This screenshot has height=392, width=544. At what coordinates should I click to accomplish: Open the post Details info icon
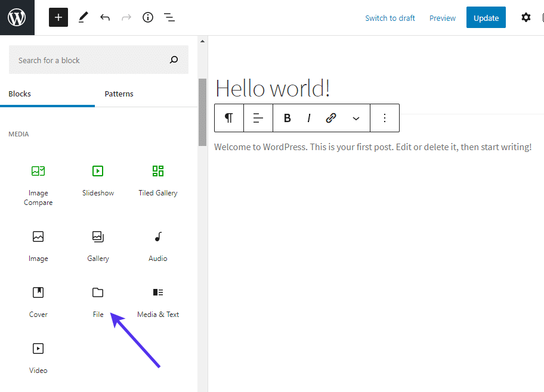pos(148,17)
